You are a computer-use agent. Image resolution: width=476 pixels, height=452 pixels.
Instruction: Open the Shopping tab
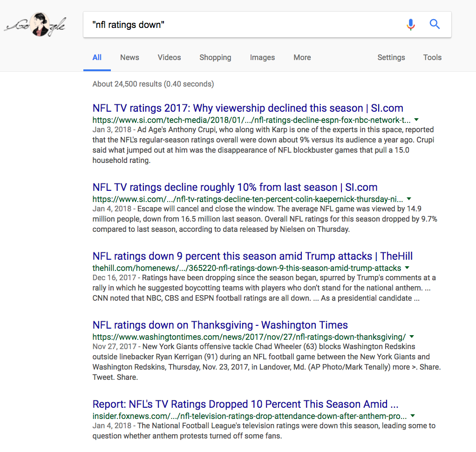click(215, 57)
